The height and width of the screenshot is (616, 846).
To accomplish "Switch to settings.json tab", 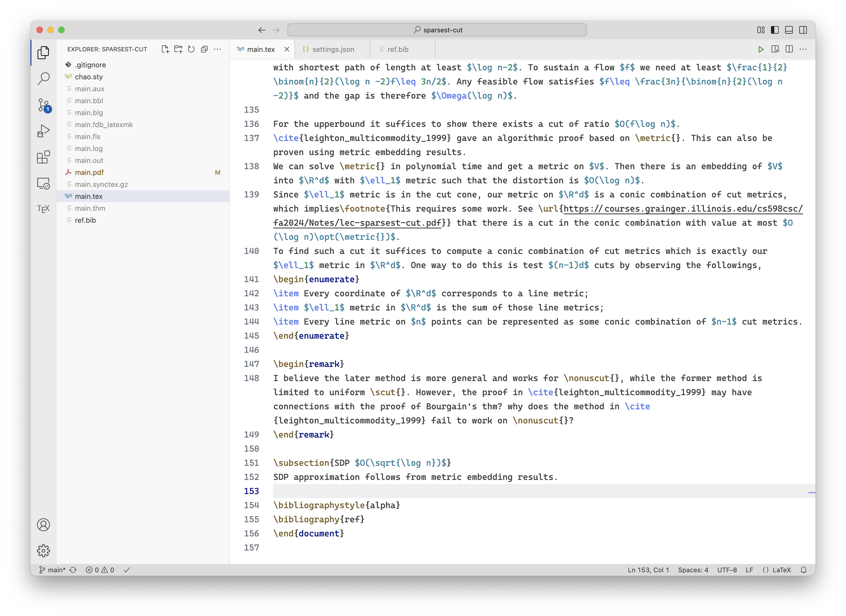I will [x=333, y=49].
